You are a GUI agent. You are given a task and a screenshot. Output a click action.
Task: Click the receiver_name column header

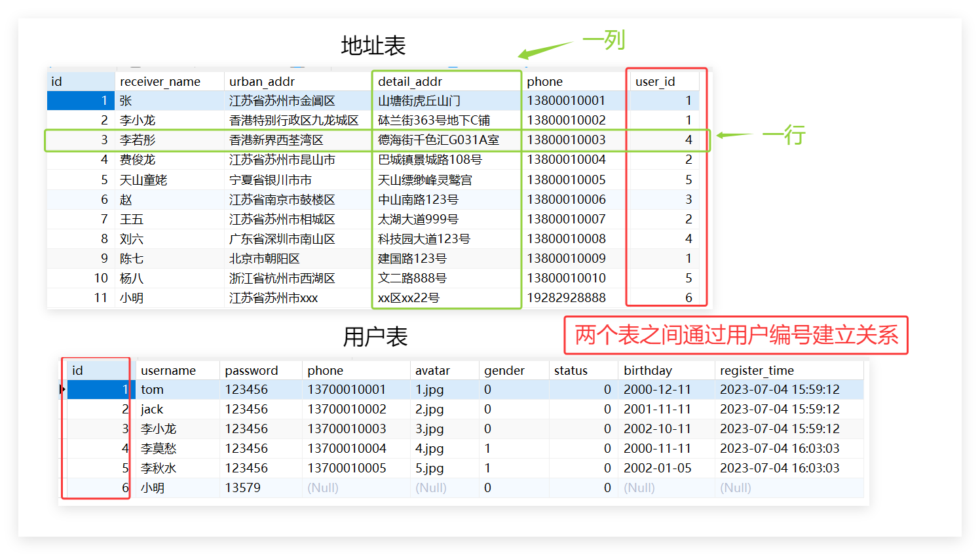pyautogui.click(x=160, y=81)
